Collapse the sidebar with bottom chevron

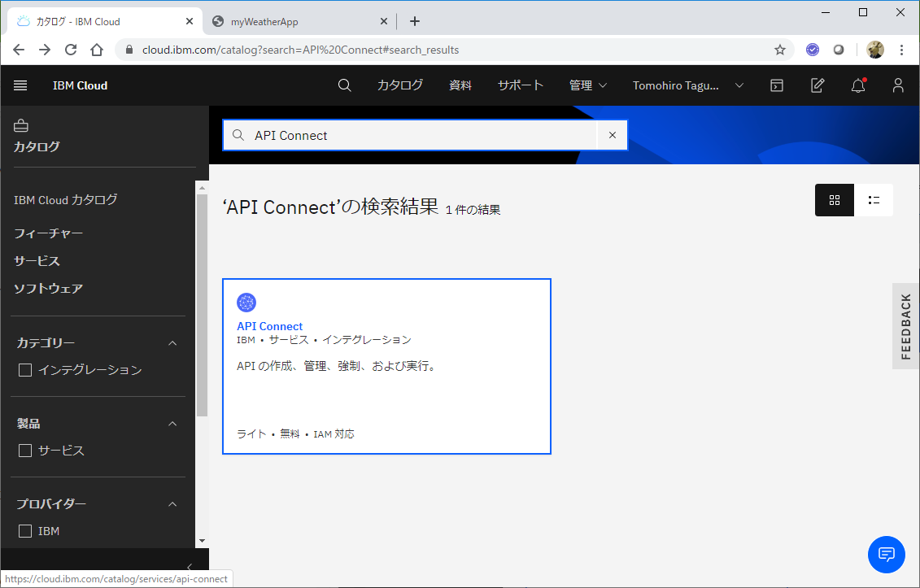pyautogui.click(x=189, y=567)
